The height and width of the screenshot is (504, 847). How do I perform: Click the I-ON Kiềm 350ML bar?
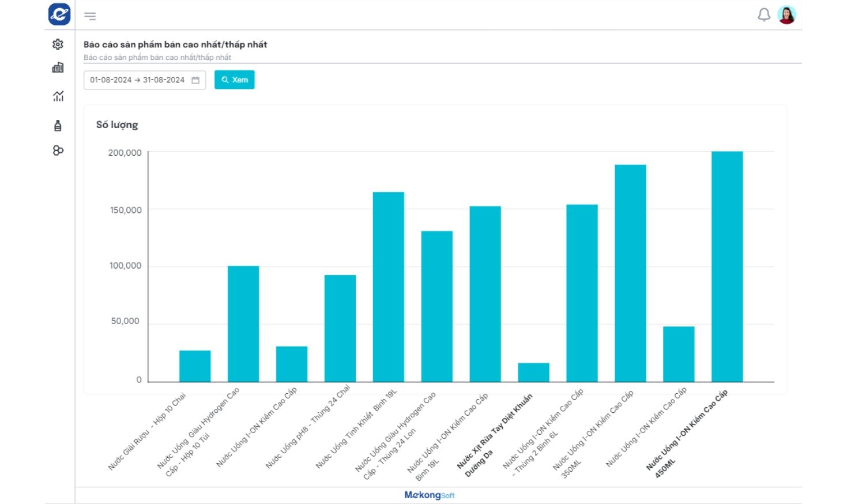tap(630, 273)
